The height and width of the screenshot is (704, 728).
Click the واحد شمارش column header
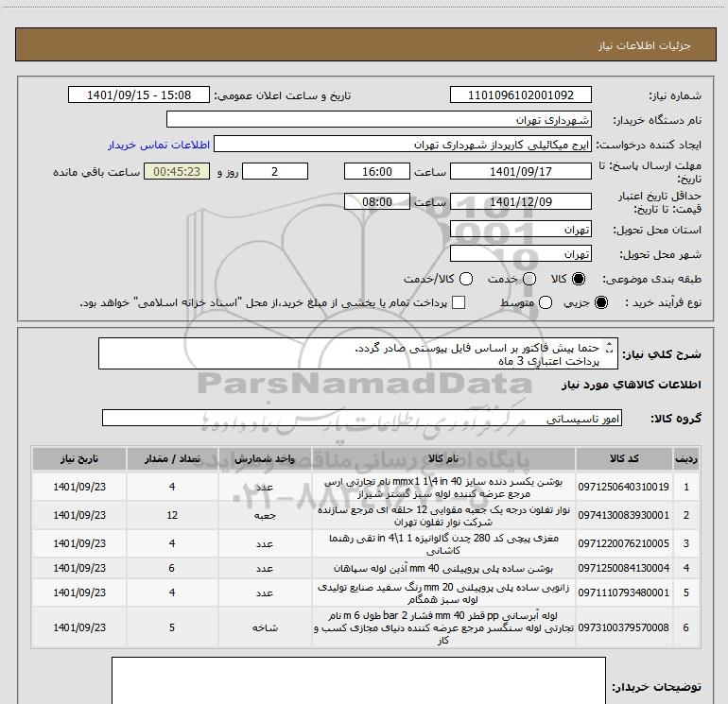[265, 459]
